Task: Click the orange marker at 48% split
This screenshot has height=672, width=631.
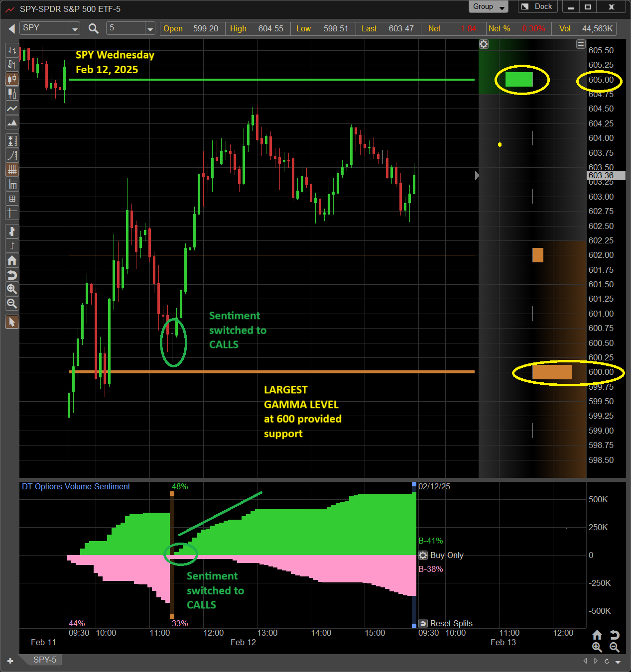Action: pos(172,494)
